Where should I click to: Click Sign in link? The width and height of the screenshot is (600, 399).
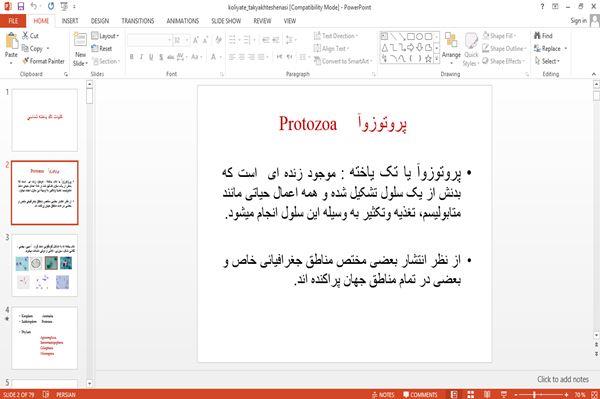578,20
